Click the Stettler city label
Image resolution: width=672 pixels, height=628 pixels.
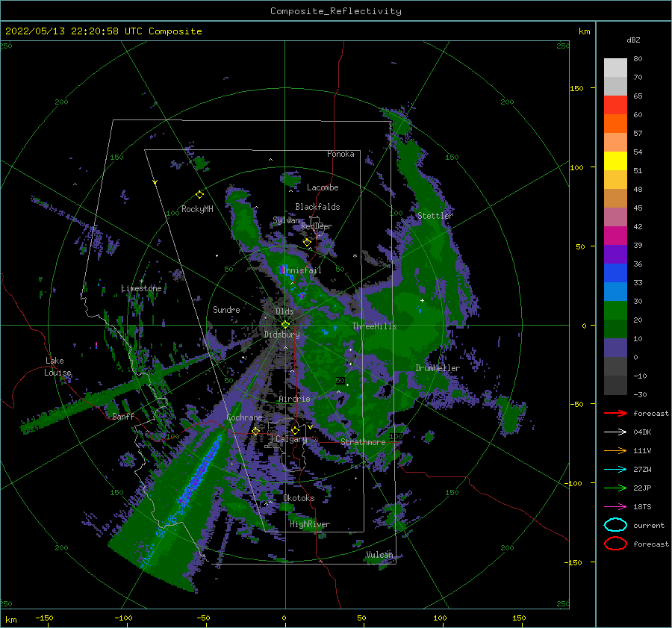click(x=435, y=216)
